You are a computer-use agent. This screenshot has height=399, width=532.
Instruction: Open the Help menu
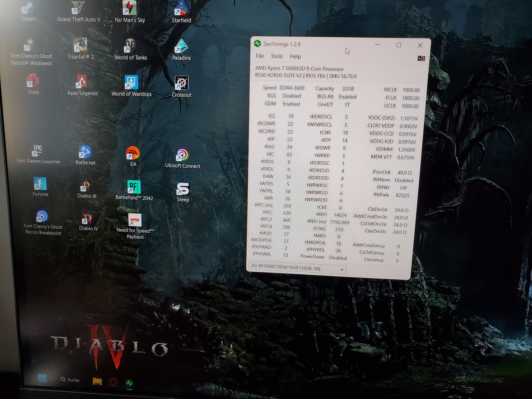(x=295, y=57)
